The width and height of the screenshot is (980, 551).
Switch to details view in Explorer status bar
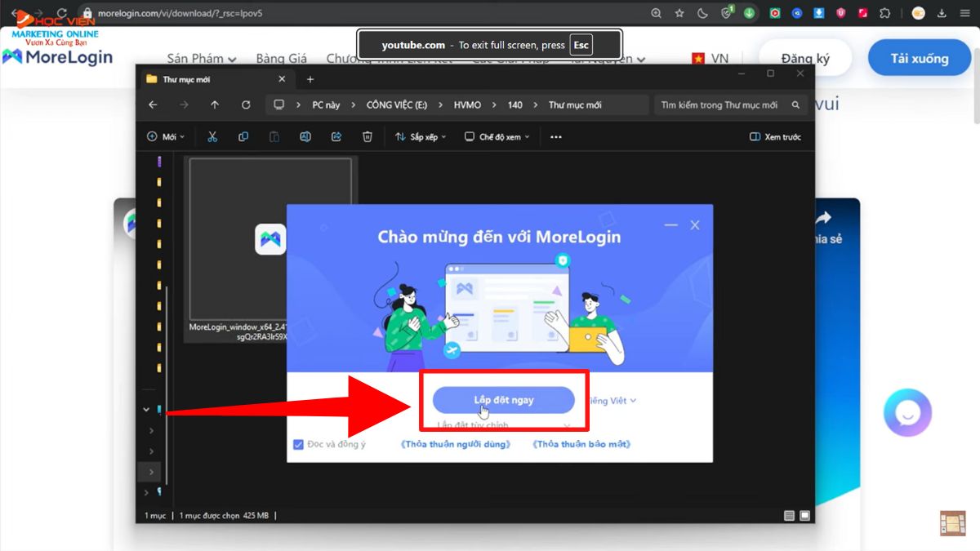(x=789, y=516)
